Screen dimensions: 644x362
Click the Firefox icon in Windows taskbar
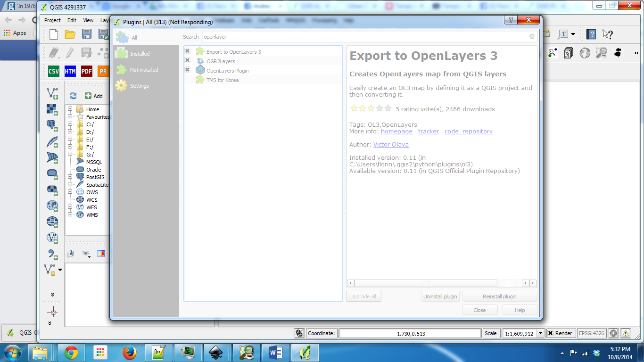tap(129, 353)
